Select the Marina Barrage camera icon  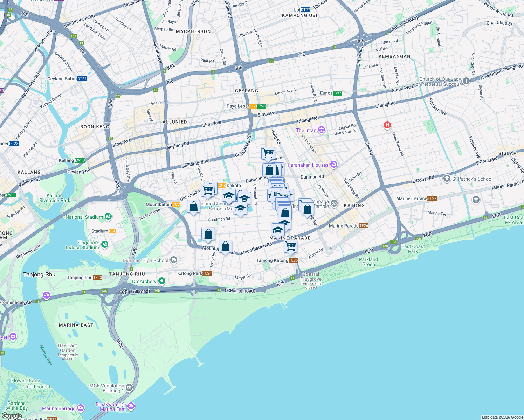click(81, 408)
